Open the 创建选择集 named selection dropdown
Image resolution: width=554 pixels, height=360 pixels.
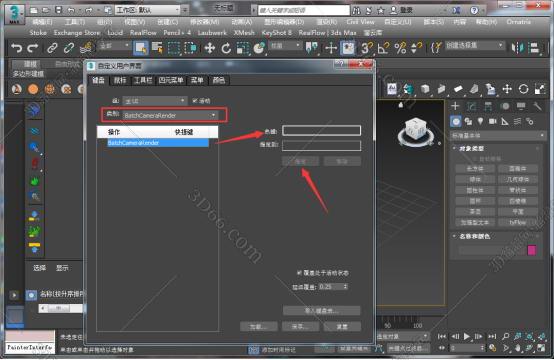click(x=474, y=46)
